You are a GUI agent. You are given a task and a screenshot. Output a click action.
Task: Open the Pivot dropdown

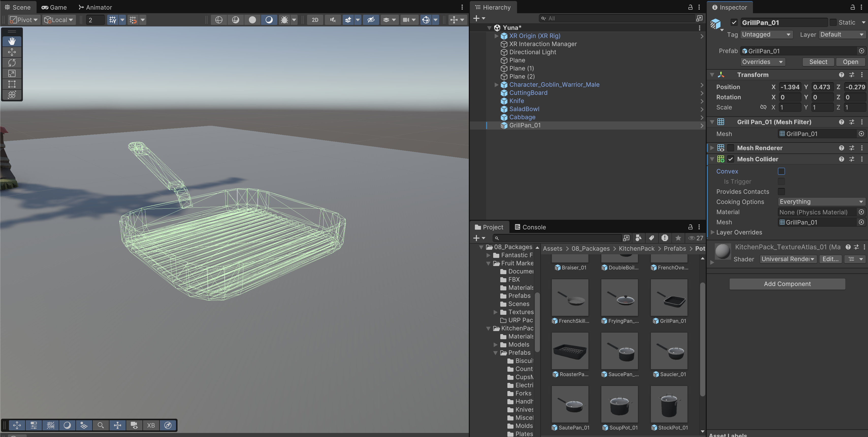pyautogui.click(x=24, y=20)
